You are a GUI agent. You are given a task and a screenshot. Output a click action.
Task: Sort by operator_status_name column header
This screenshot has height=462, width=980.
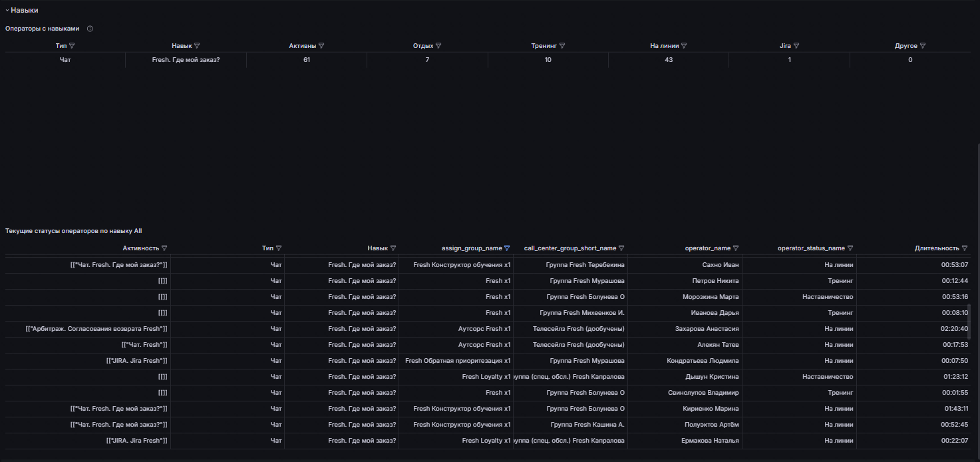pyautogui.click(x=811, y=248)
